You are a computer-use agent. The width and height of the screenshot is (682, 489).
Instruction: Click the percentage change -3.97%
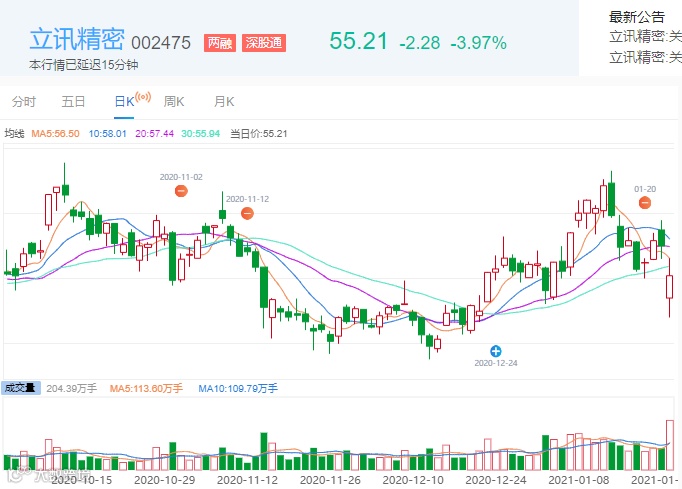pos(478,43)
